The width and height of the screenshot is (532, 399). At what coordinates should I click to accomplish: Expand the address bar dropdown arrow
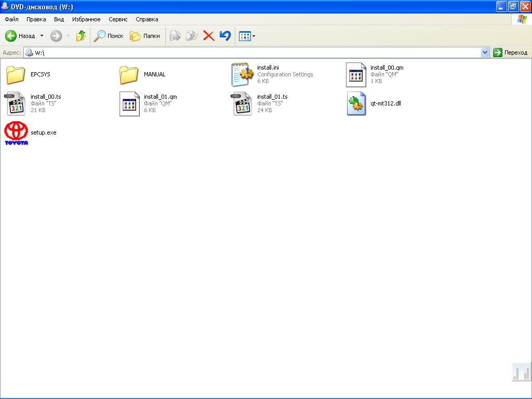pos(485,52)
